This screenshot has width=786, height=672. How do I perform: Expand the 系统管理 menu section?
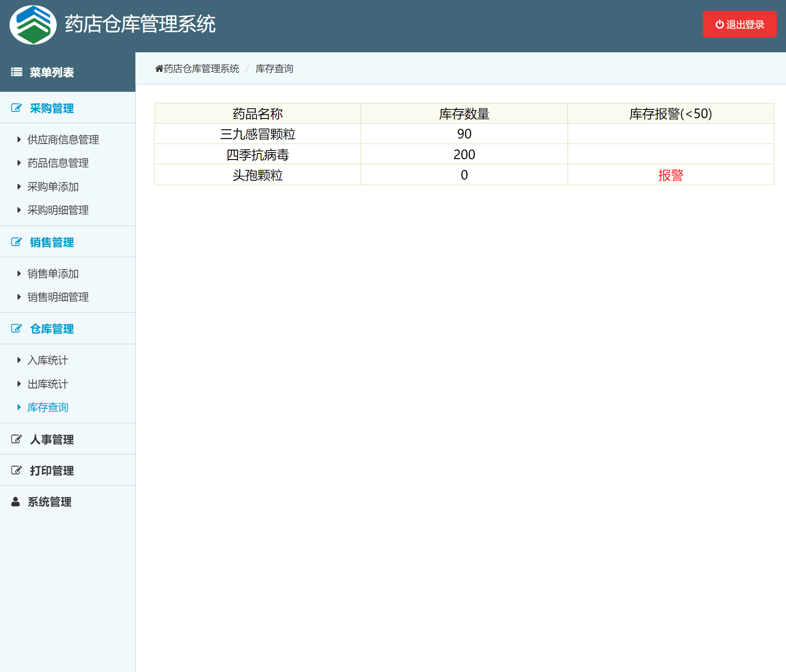coord(49,502)
